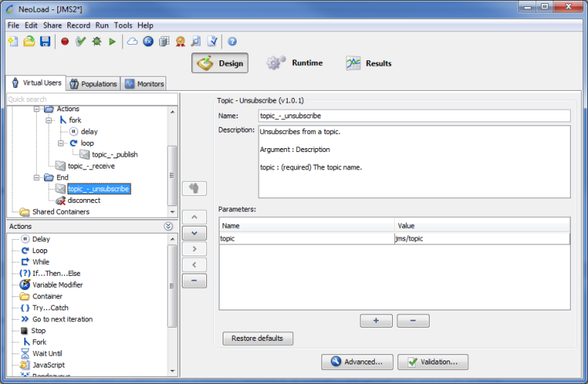Click the magnifier search icon in toolbar
This screenshot has height=384, width=588.
pos(196,42)
